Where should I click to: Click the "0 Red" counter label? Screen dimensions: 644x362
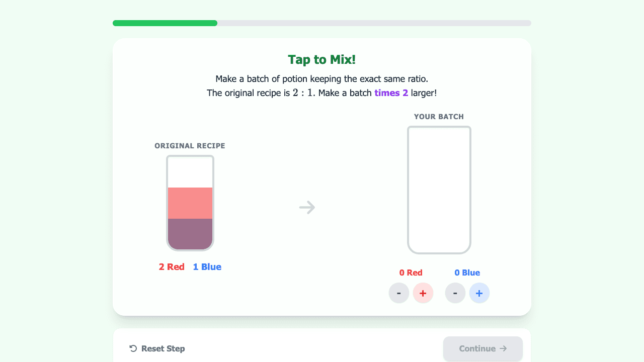point(411,273)
